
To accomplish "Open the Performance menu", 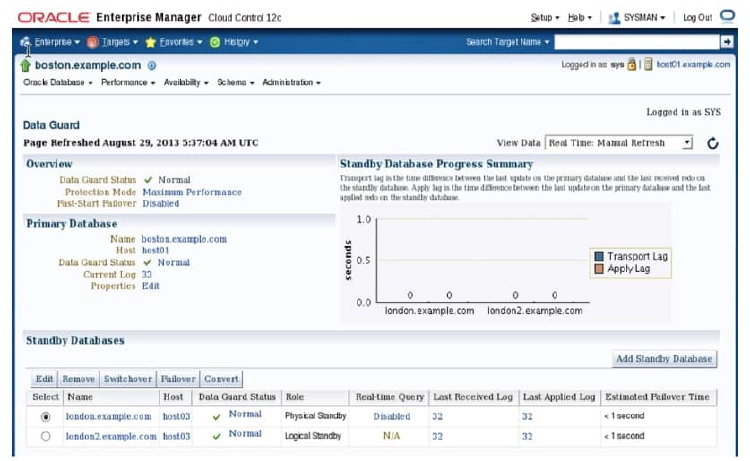I will (x=128, y=82).
